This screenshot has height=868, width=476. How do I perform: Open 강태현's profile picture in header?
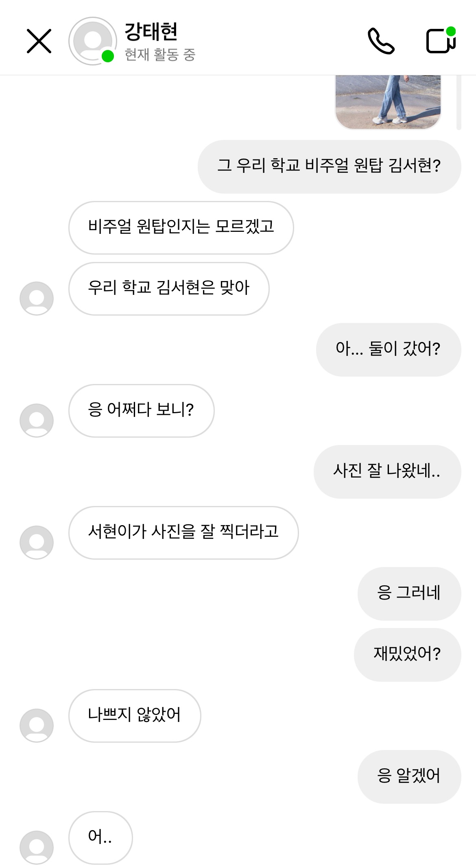coord(93,41)
